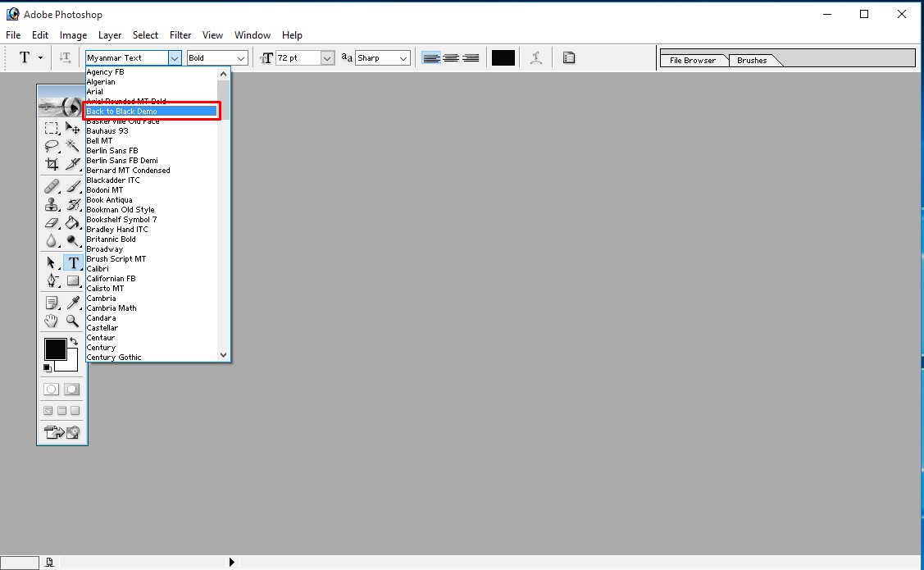Select the Type tool in toolbox

[x=73, y=263]
